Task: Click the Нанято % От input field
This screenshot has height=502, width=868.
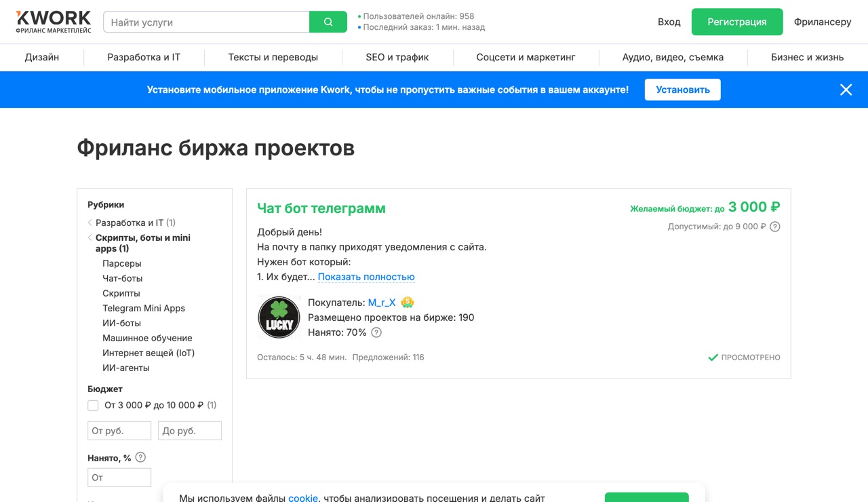Action: [119, 478]
